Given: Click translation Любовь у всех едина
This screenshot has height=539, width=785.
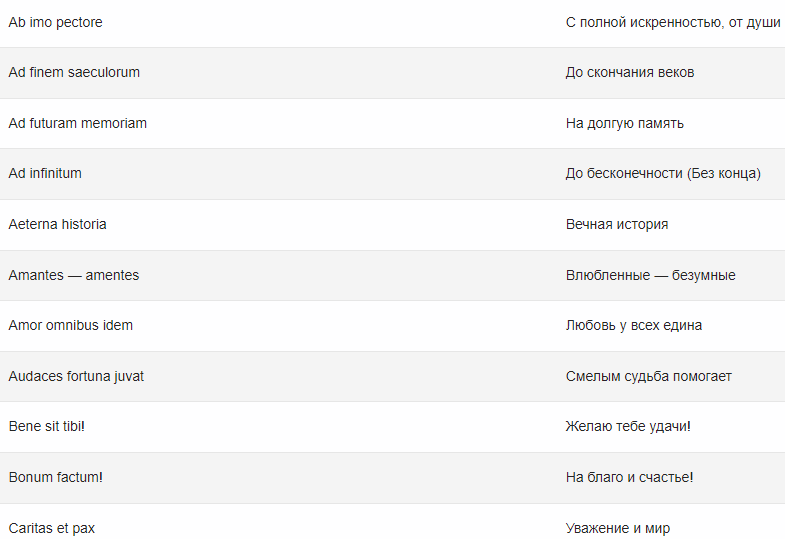Looking at the screenshot, I should (634, 326).
